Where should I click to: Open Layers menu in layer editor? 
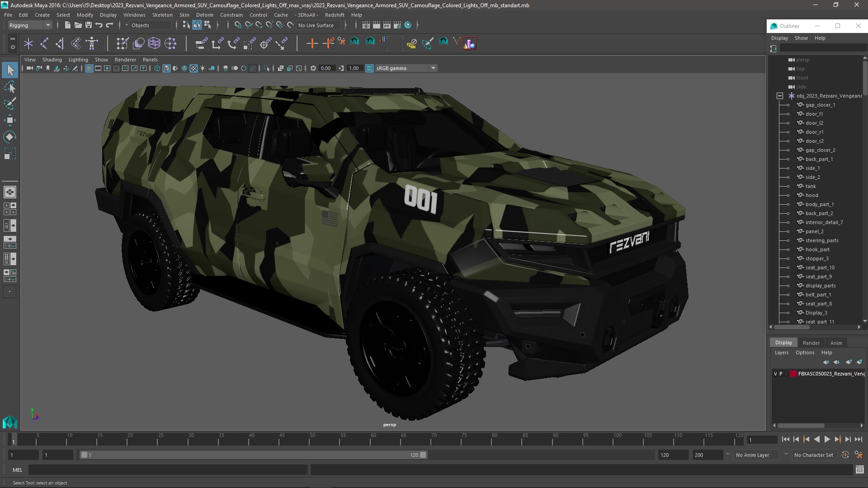(781, 352)
